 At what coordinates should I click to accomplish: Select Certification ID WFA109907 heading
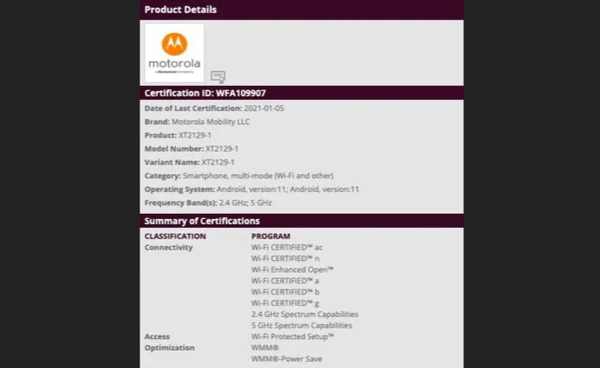coord(205,93)
